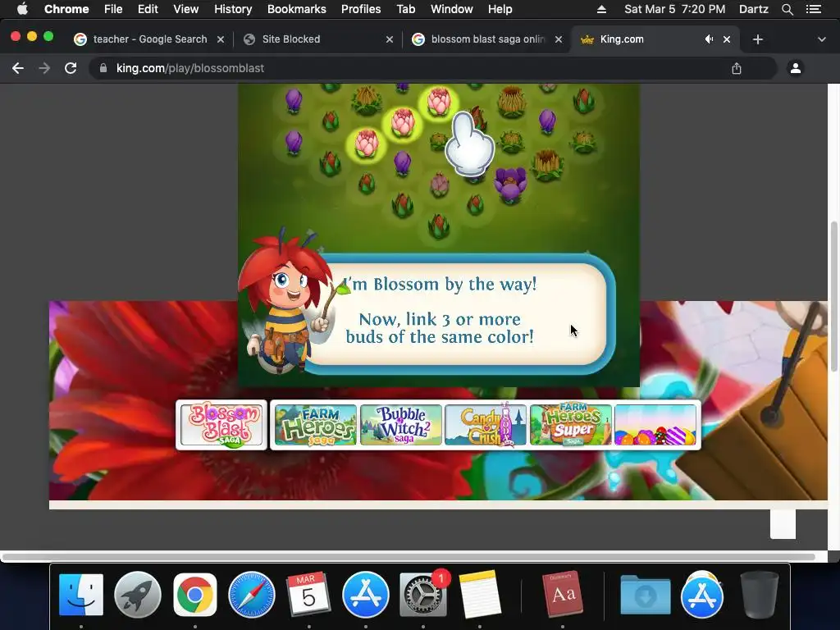Open the File menu

click(113, 9)
